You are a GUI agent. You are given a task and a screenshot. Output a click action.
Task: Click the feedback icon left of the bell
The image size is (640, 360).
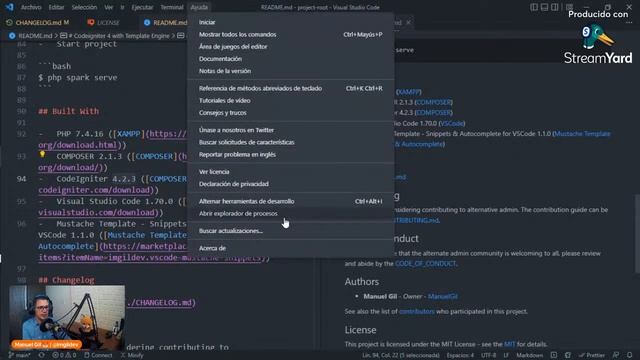coord(616,355)
